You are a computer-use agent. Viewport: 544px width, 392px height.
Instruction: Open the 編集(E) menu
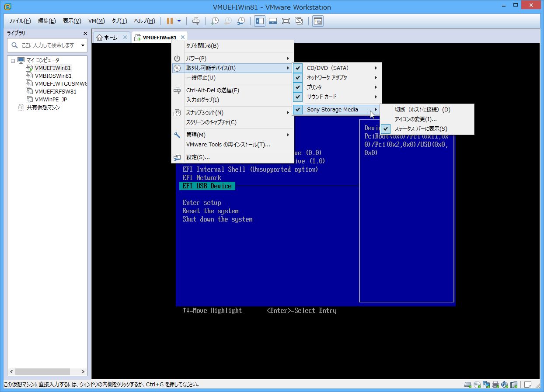47,21
